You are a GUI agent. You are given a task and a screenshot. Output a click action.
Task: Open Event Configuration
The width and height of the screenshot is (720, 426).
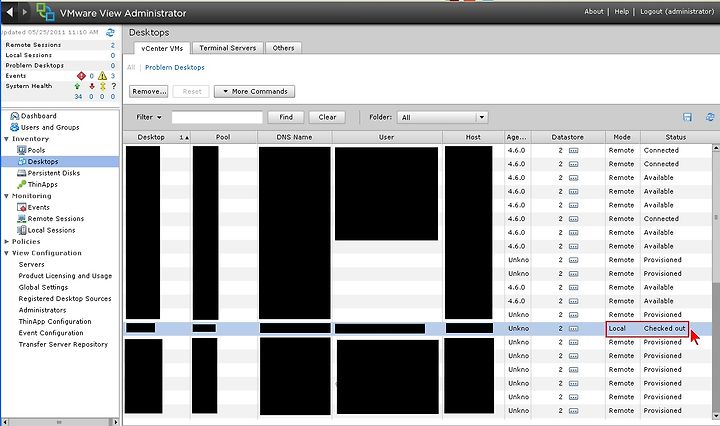pyautogui.click(x=51, y=333)
